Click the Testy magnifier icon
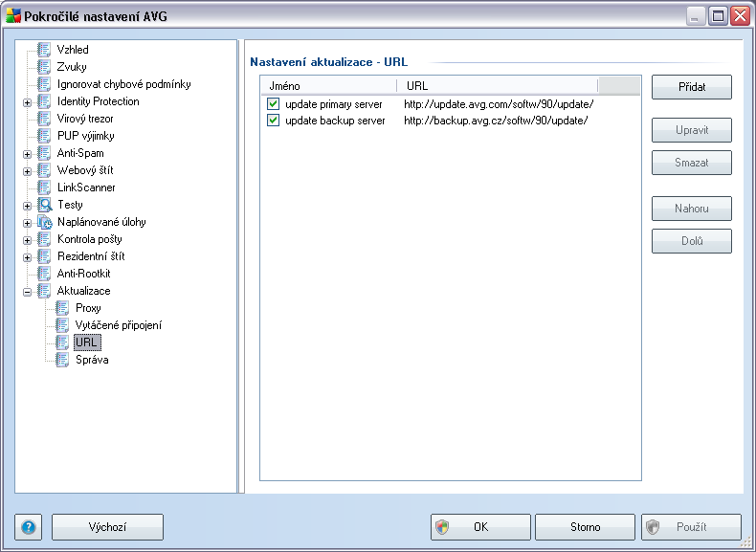The height and width of the screenshot is (552, 756). tap(44, 205)
